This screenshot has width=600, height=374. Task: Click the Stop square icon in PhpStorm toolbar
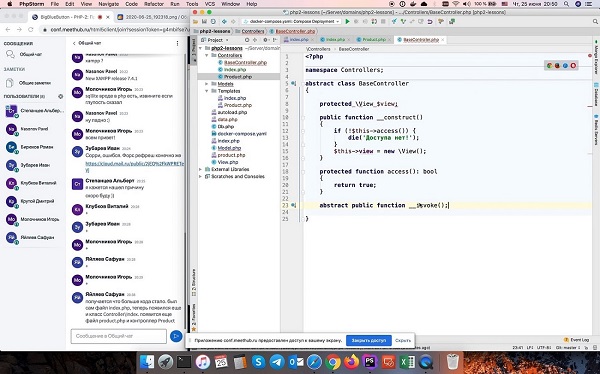(383, 22)
